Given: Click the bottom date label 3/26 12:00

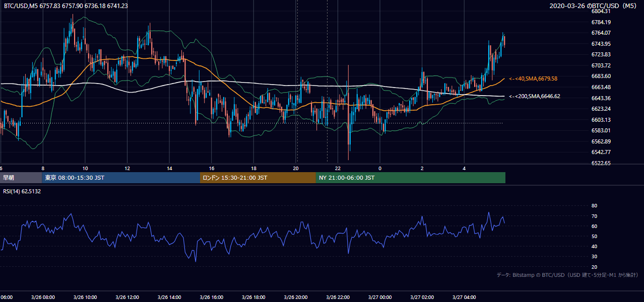Looking at the screenshot, I should (127, 297).
